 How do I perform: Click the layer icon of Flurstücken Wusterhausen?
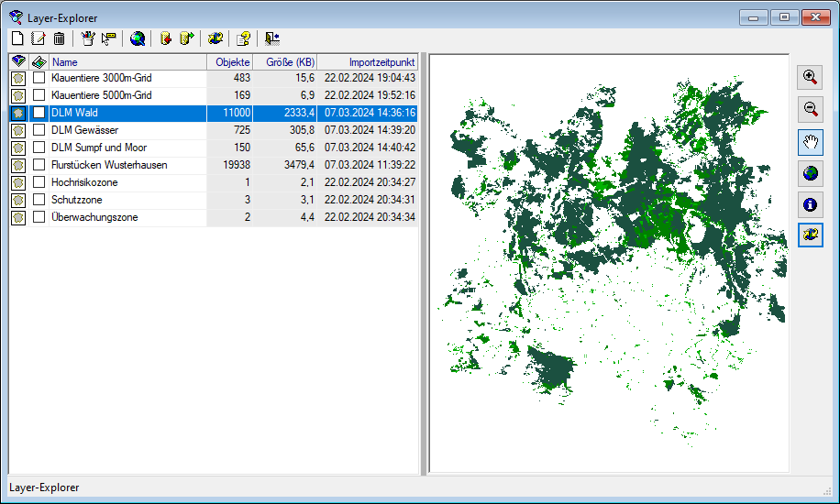[x=18, y=166]
